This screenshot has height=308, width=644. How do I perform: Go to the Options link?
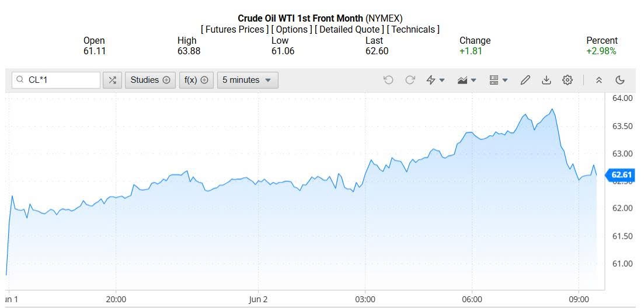tap(293, 29)
